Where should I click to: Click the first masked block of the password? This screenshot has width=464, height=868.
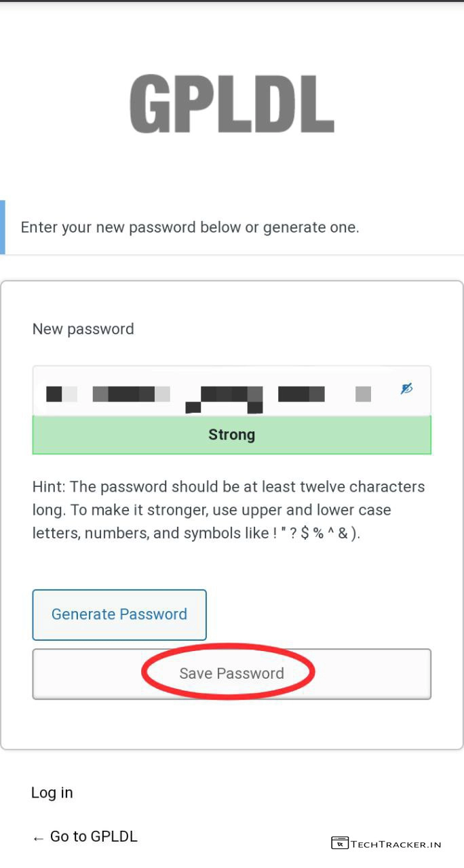point(54,393)
